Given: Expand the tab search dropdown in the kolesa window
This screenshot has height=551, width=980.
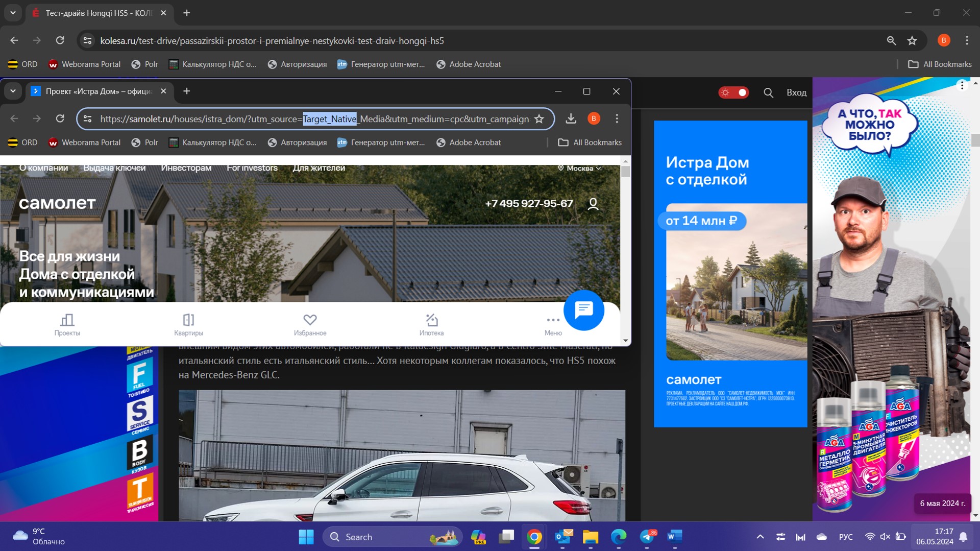Looking at the screenshot, I should tap(13, 13).
